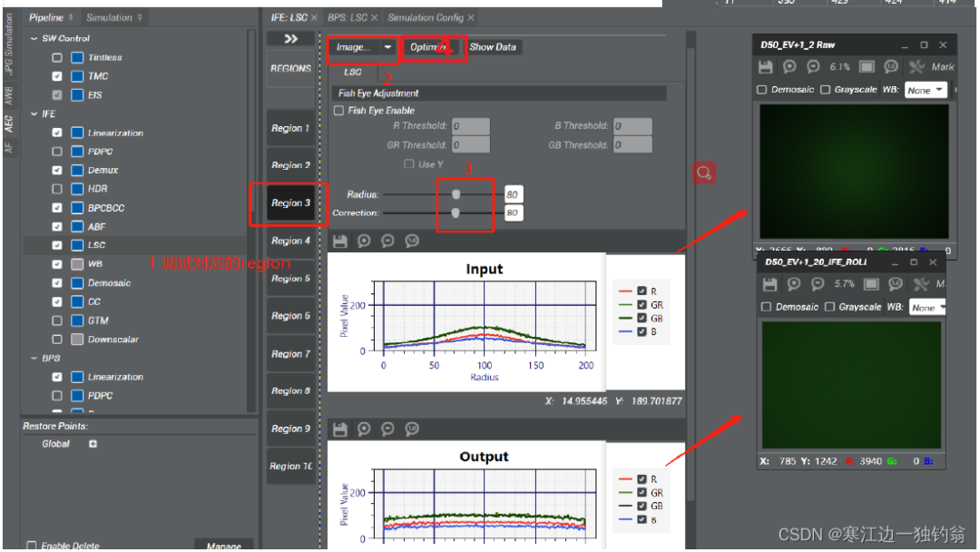Image resolution: width=980 pixels, height=552 pixels.
Task: Click the Show Data button
Action: coord(493,47)
